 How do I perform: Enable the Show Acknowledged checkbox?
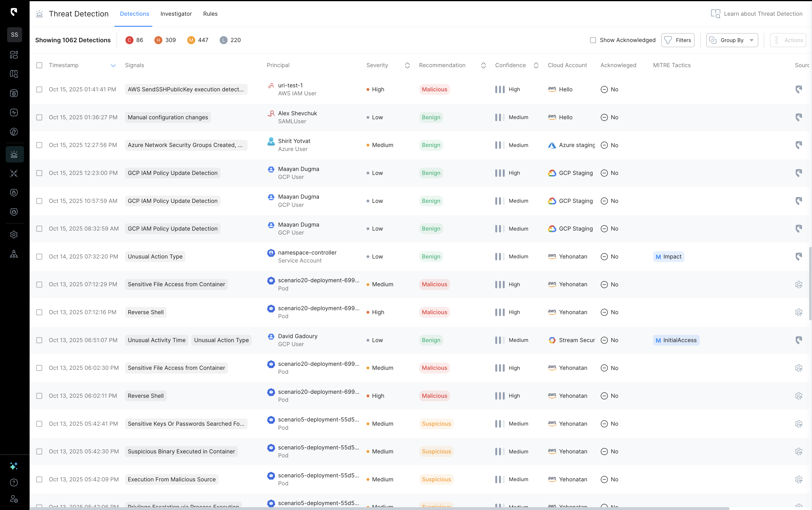click(x=593, y=40)
